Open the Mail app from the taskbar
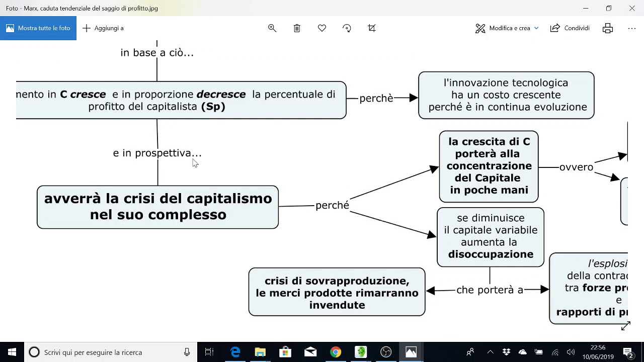This screenshot has width=644, height=362. coord(310,352)
